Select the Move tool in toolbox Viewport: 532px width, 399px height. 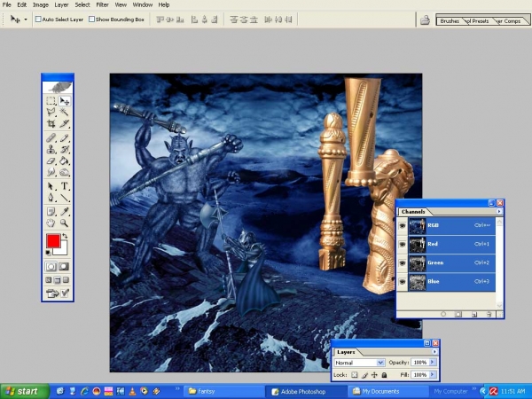(x=64, y=101)
